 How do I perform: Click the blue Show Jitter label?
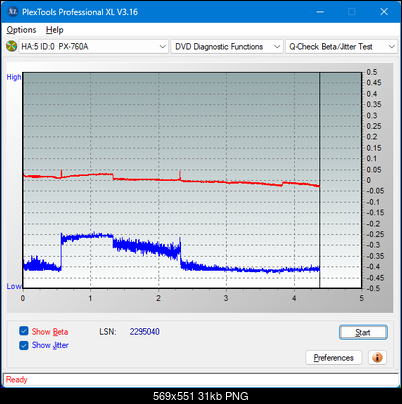(x=50, y=345)
